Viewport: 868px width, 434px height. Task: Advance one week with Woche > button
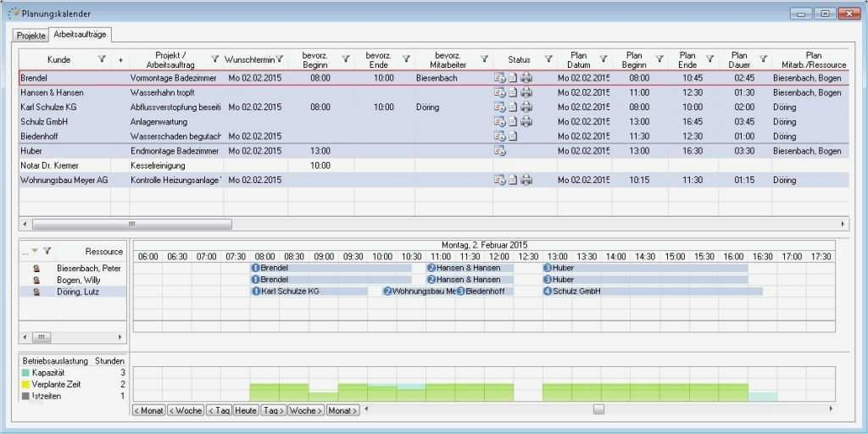pos(305,410)
